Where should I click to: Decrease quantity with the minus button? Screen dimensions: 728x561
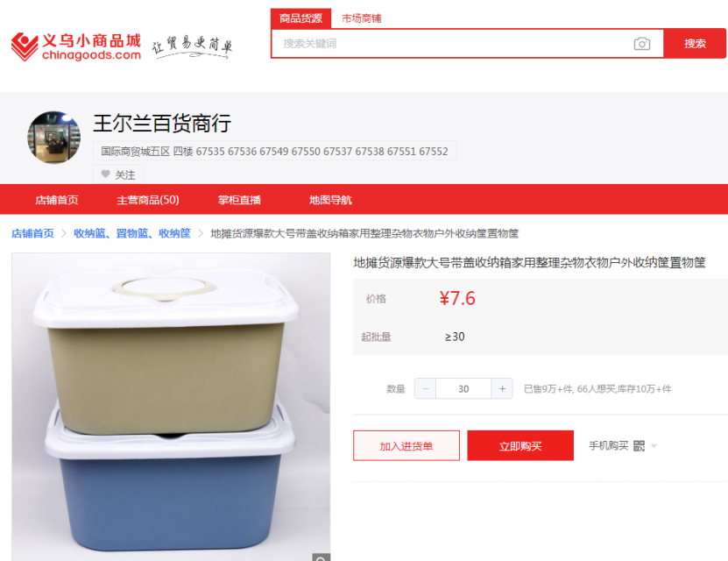click(425, 388)
